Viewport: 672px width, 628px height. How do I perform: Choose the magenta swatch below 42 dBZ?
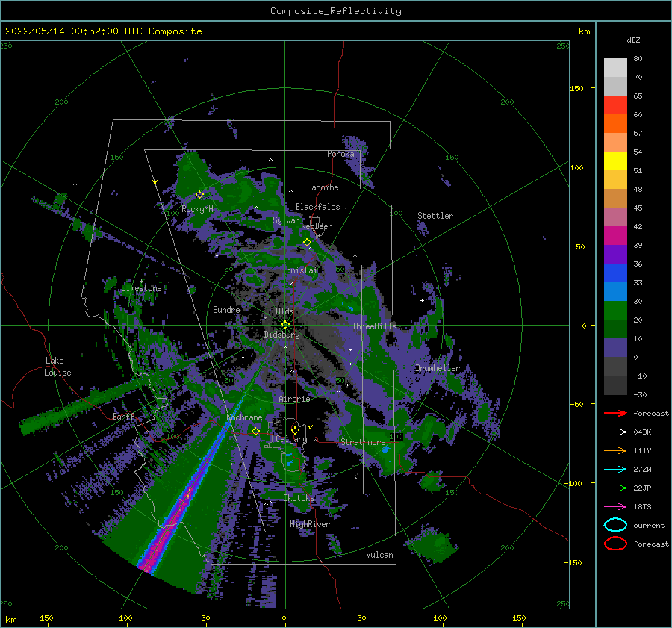click(x=615, y=235)
